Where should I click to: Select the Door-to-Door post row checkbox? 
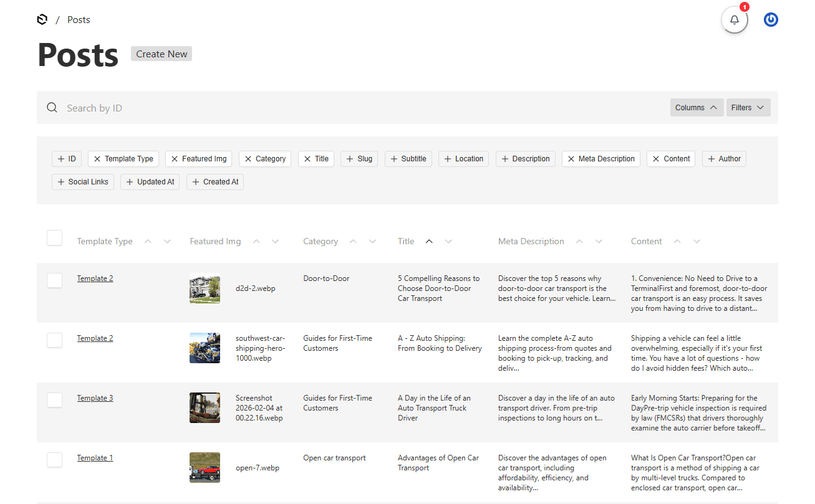55,280
